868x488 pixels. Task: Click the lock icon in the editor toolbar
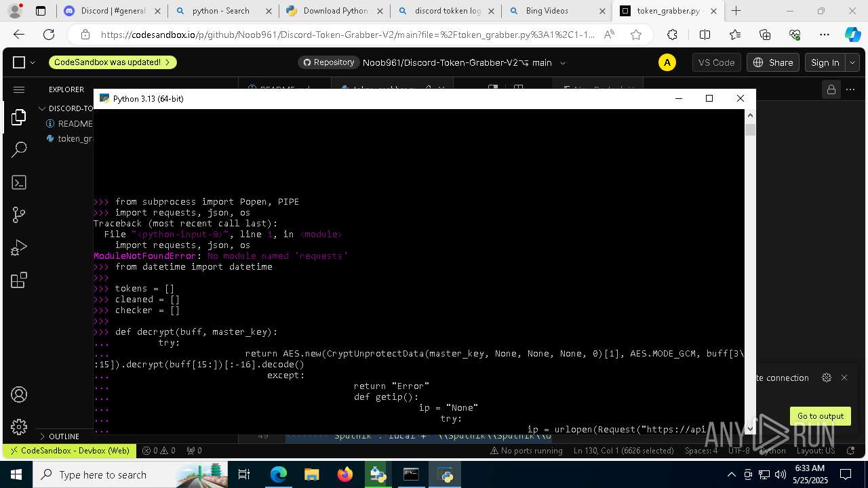[831, 89]
